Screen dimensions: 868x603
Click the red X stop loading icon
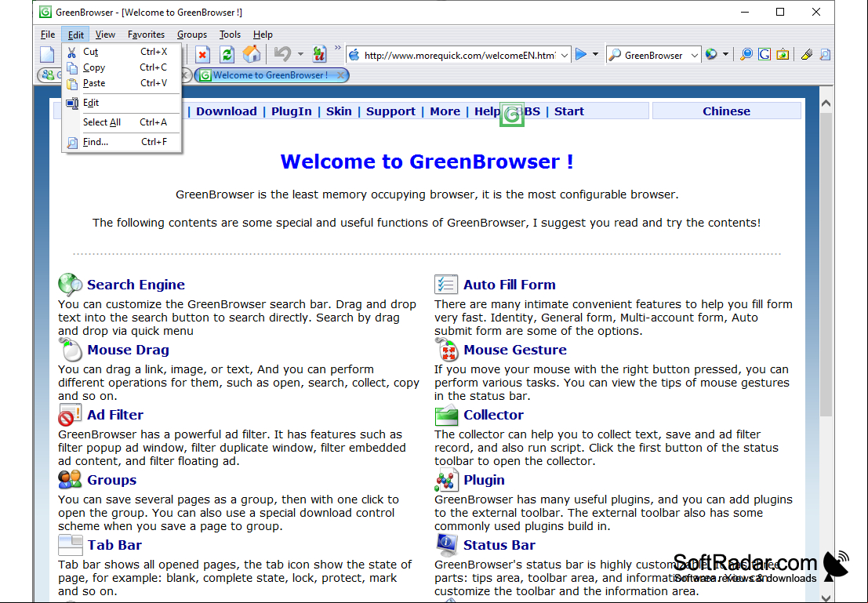pos(202,54)
